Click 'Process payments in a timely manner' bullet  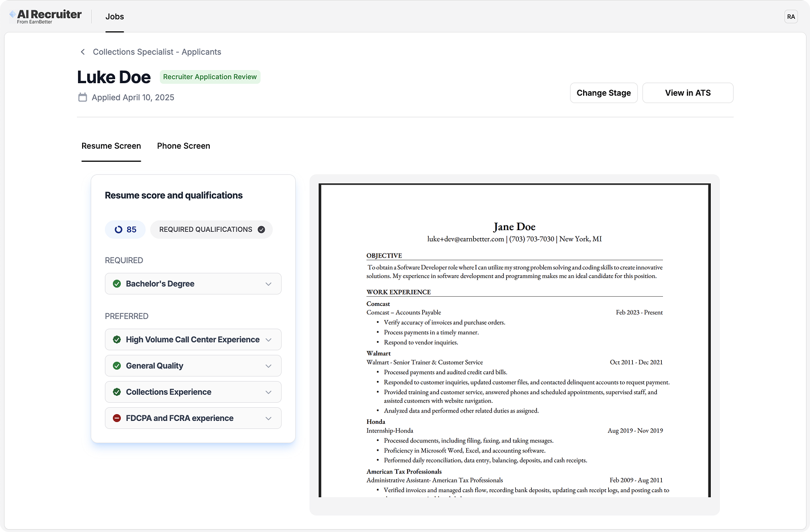click(x=432, y=333)
